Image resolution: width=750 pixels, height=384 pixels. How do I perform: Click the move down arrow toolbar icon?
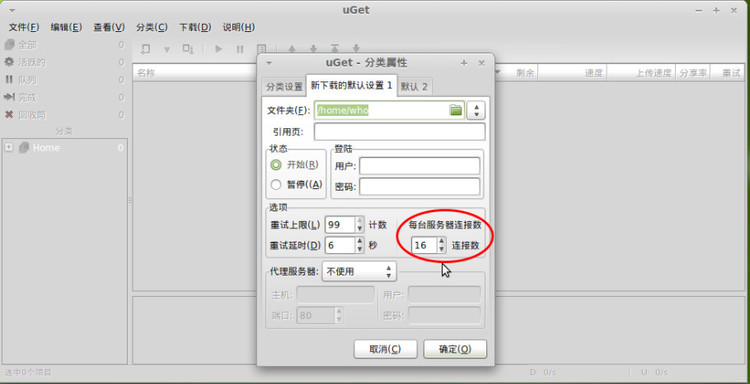pos(313,49)
